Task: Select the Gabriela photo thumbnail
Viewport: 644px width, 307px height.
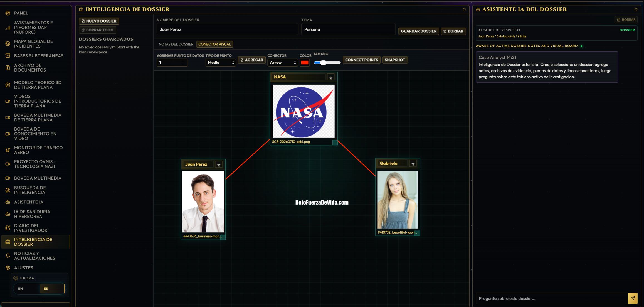Action: coord(398,200)
